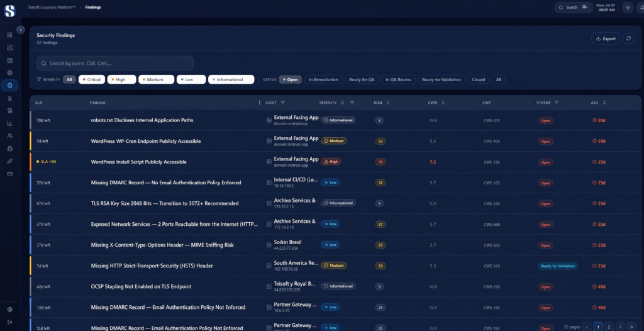Select the Ready for Validation status filter
The image size is (644, 331).
441,80
